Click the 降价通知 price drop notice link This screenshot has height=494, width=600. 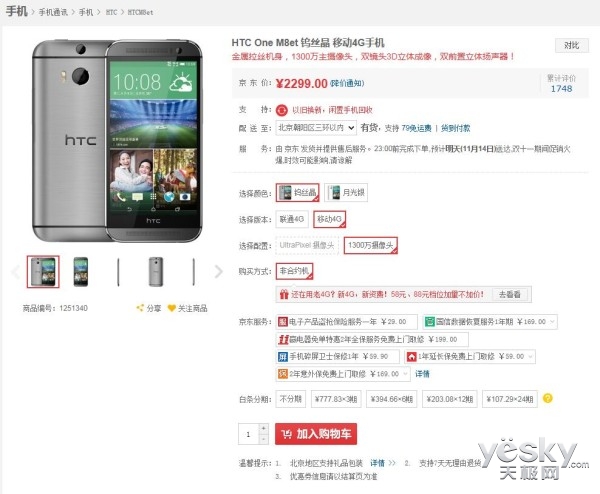(x=347, y=83)
